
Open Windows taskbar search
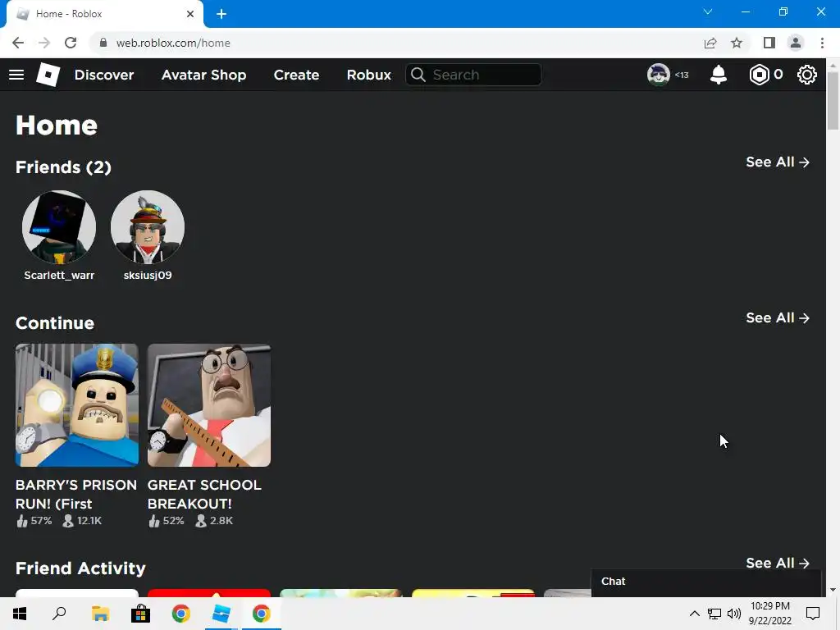(59, 614)
